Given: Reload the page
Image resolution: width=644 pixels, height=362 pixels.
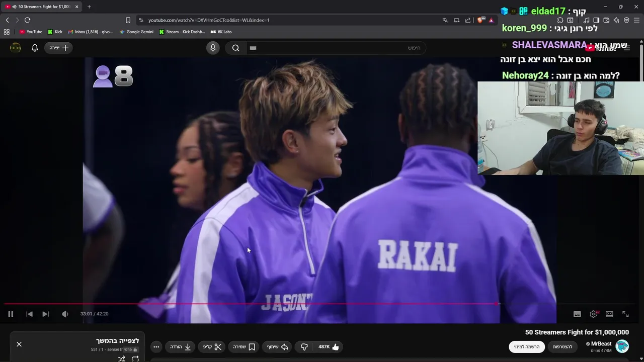Looking at the screenshot, I should [27, 20].
